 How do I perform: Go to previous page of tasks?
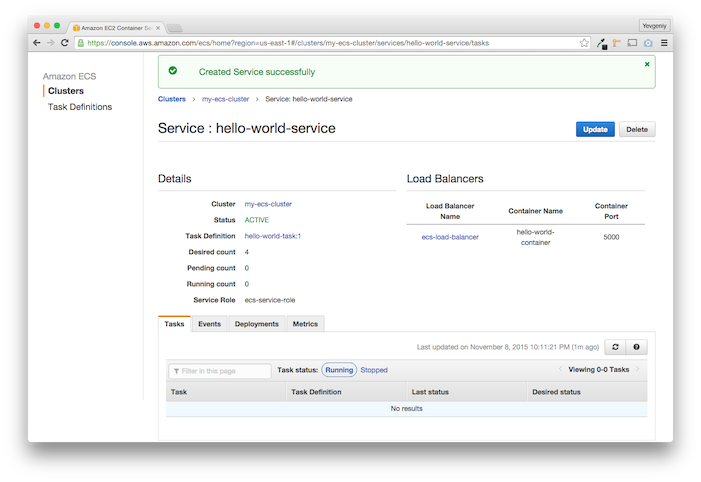coord(560,369)
